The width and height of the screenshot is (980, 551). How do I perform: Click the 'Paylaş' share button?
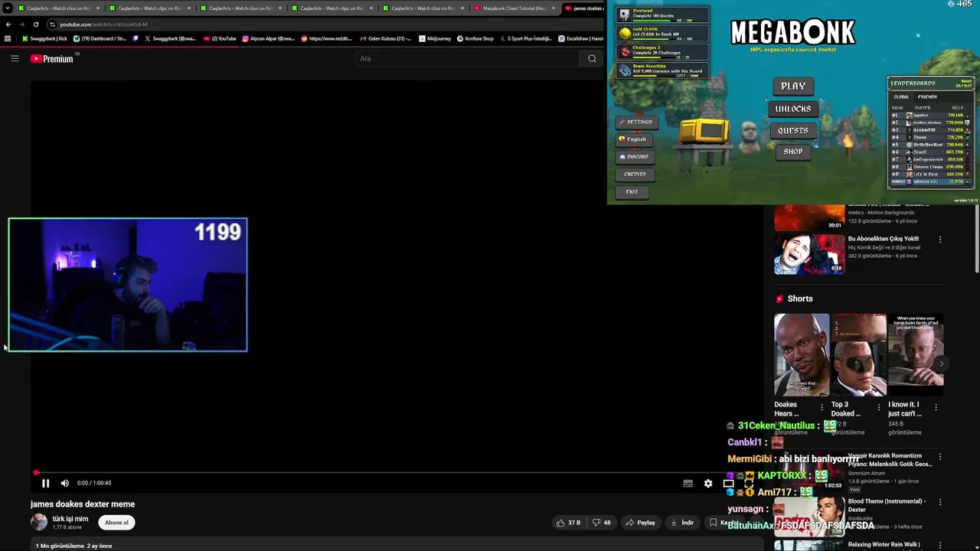coord(640,523)
